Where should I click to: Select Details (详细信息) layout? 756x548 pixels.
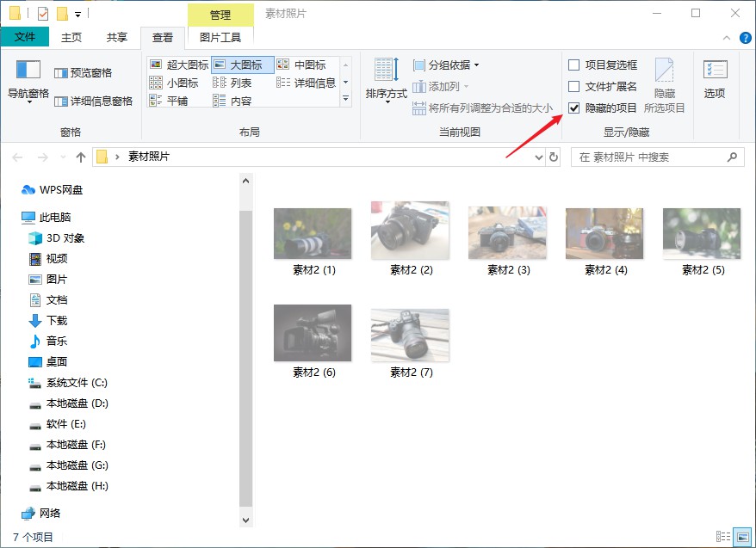tap(306, 83)
